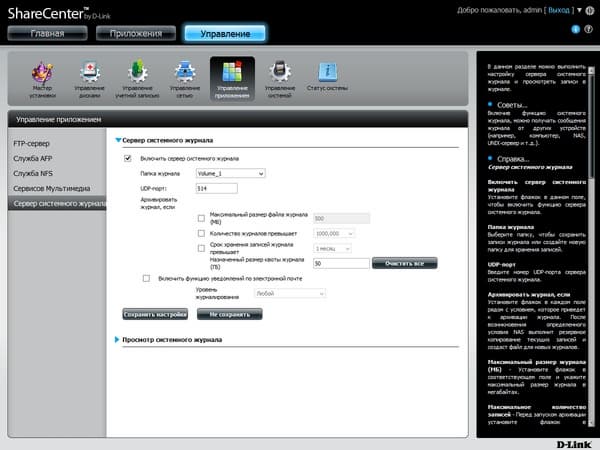
Task: Enable Количество журналов превышает checkbox
Action: [x=201, y=233]
